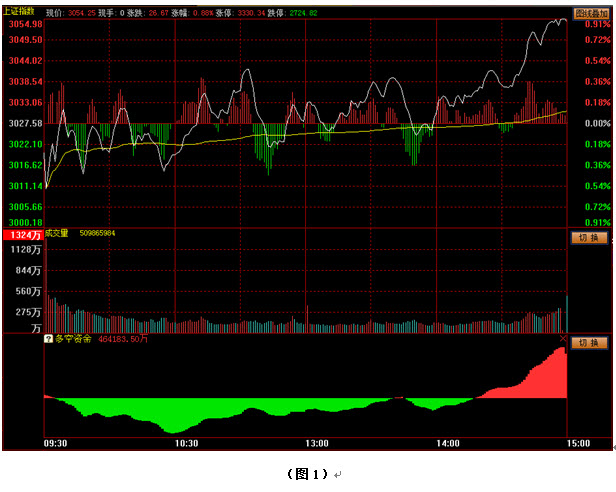Click the question mark help icon beside 多空资金

coord(47,340)
